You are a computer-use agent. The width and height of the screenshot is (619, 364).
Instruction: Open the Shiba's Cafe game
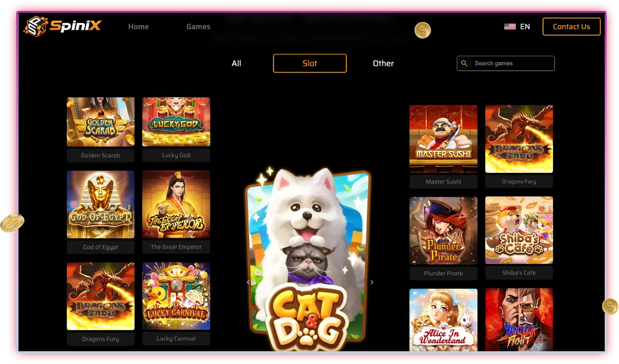pyautogui.click(x=519, y=230)
